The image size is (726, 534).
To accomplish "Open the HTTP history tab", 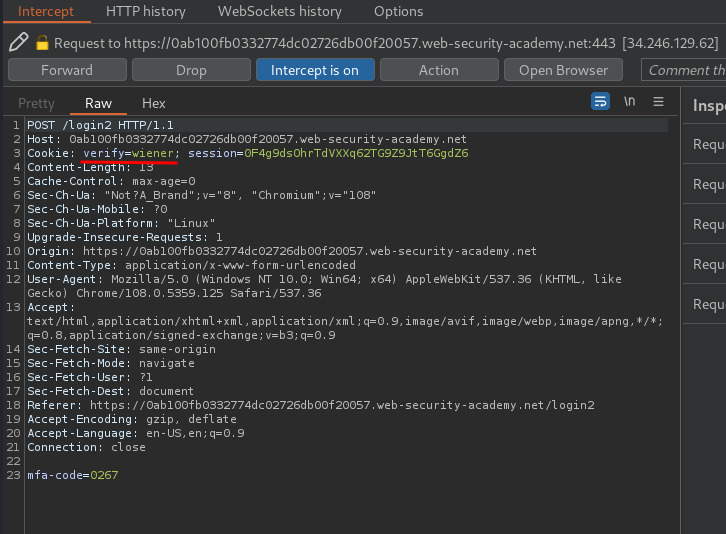I will 146,11.
